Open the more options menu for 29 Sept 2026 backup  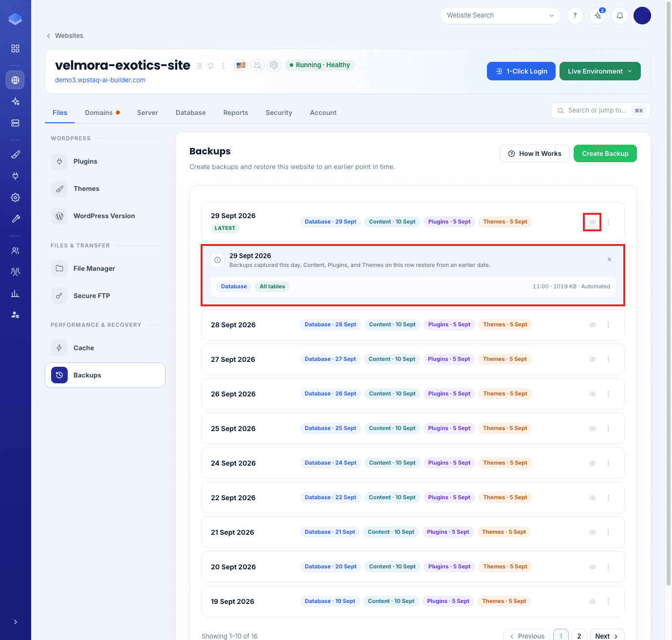coord(608,222)
